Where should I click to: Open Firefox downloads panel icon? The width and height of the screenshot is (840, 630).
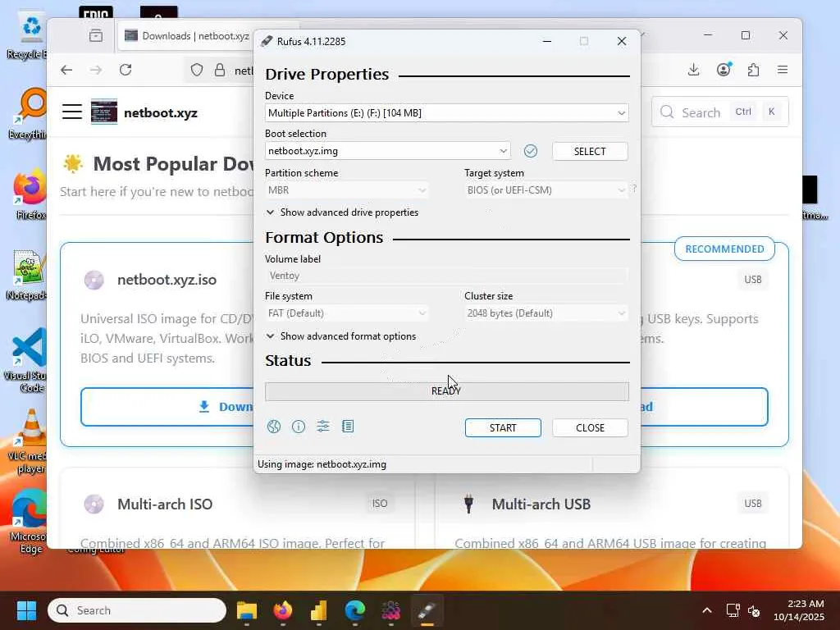pos(693,70)
